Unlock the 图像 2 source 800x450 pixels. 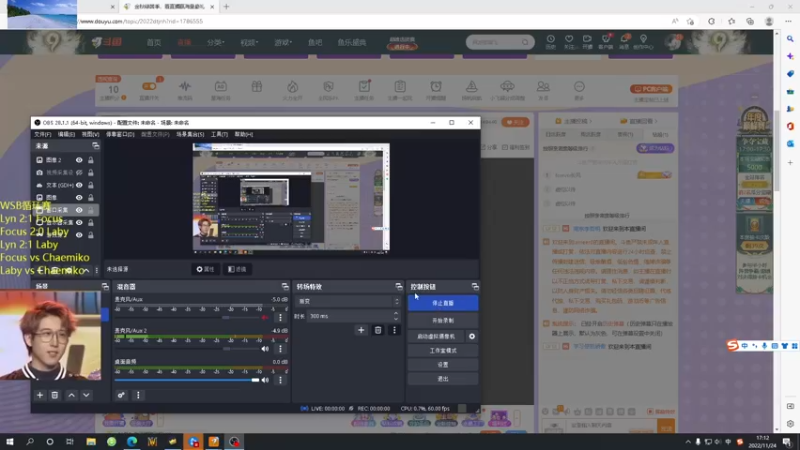click(91, 160)
